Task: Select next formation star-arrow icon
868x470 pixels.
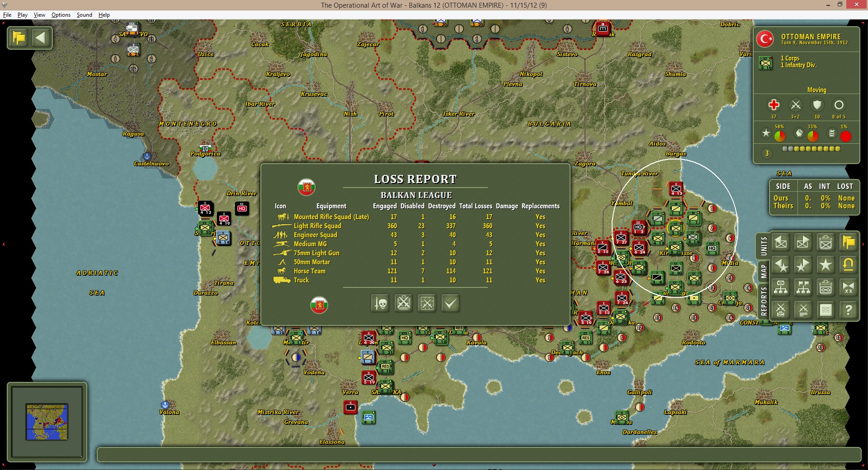Action: point(803,265)
